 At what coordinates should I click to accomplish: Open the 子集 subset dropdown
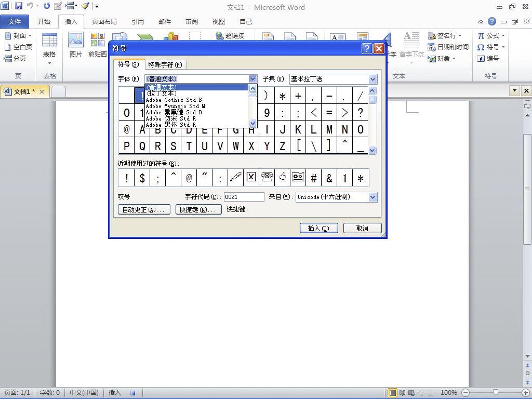373,79
